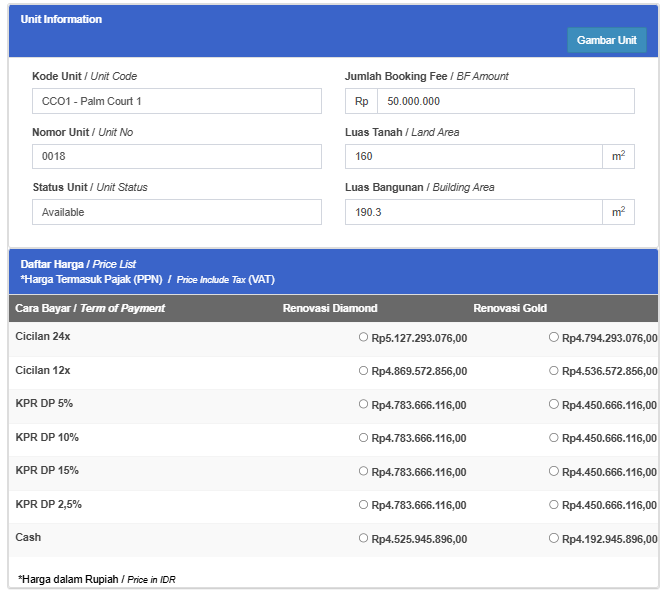
Task: Pick Cash payment Renovasi Gold price
Action: [x=553, y=538]
